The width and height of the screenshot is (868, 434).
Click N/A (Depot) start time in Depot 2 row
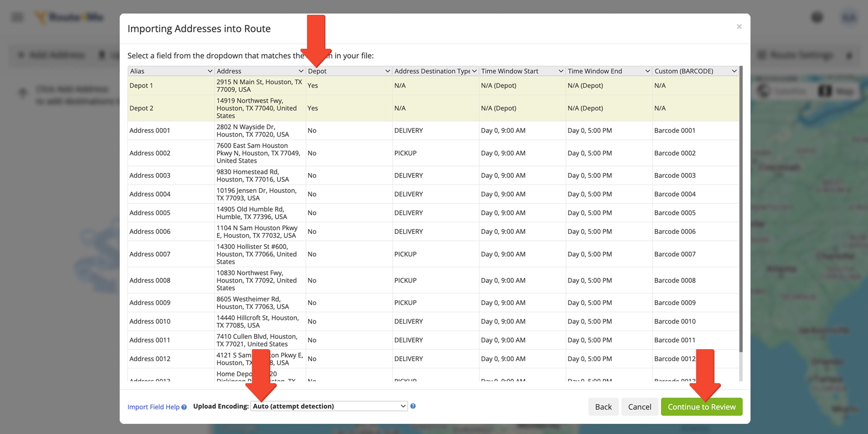tap(522, 108)
